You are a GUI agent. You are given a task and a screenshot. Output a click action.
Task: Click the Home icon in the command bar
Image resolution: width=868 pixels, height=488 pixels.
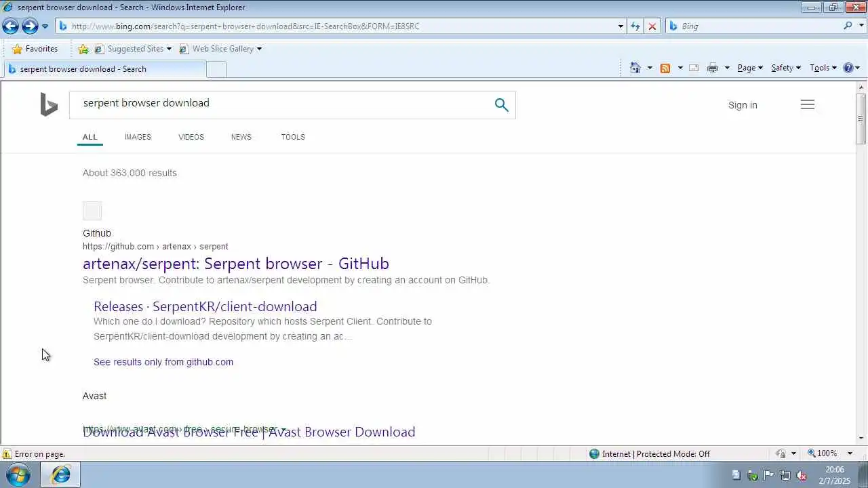(x=635, y=68)
